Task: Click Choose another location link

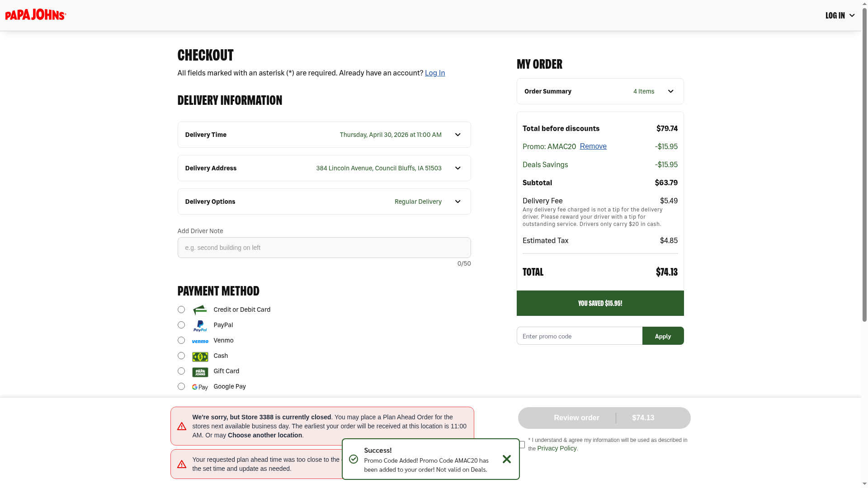Action: [265, 435]
